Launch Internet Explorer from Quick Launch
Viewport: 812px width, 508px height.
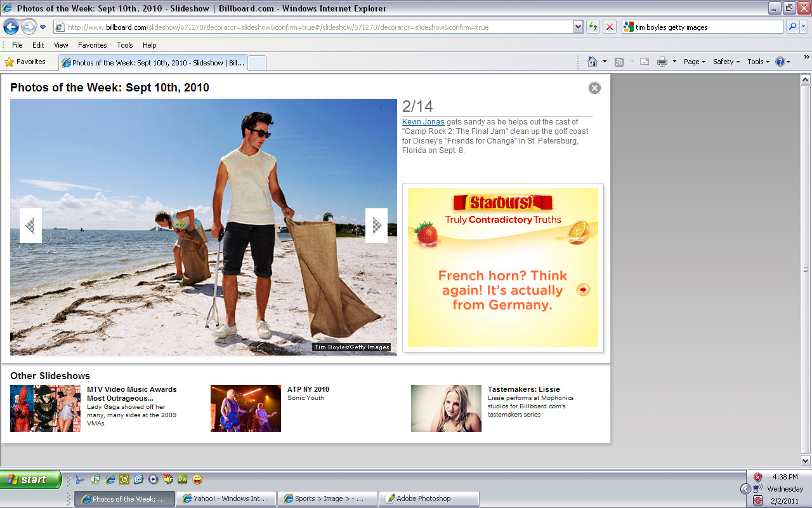(110, 479)
